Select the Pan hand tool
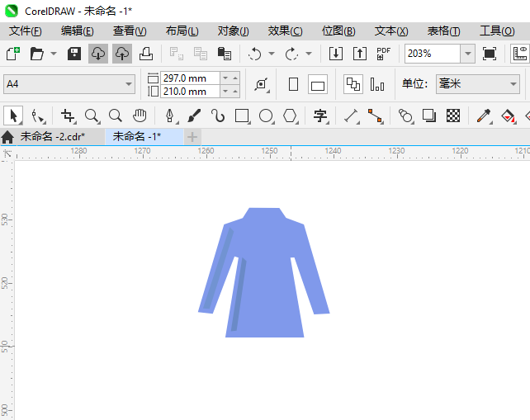 click(x=140, y=116)
